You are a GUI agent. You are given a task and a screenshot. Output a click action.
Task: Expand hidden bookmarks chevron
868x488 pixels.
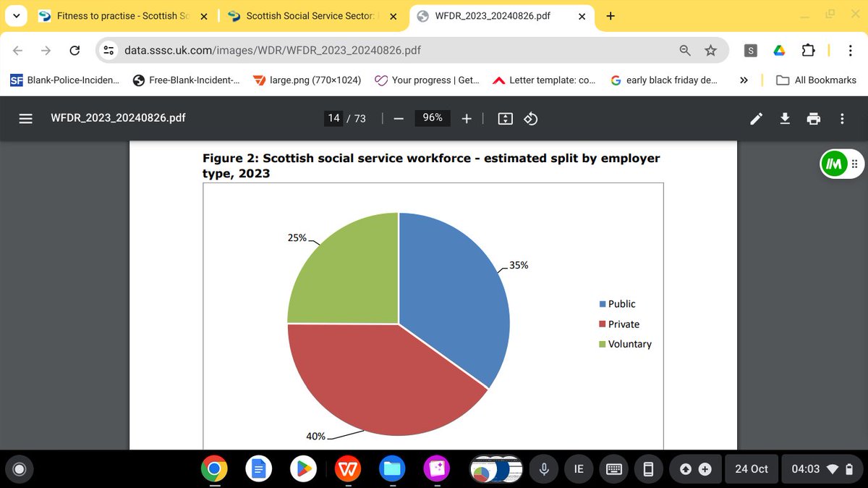click(744, 80)
